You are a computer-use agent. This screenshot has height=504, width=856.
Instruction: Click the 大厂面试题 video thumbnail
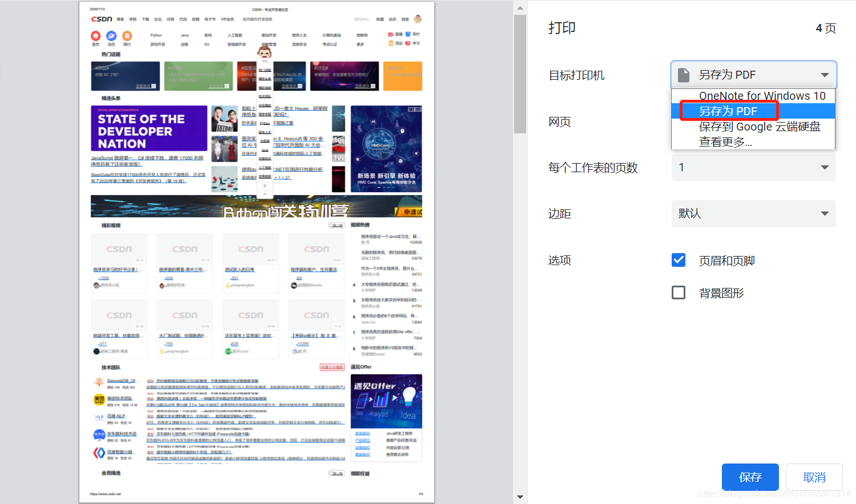[185, 315]
